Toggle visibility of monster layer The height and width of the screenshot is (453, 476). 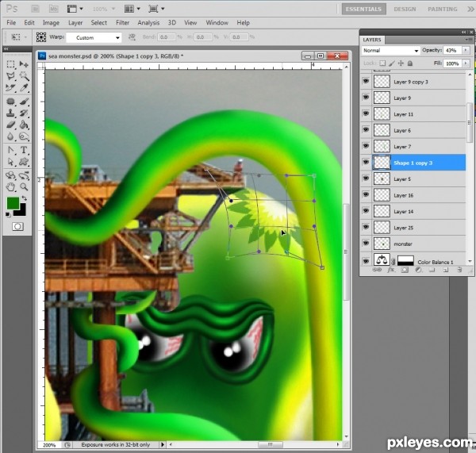coord(366,244)
